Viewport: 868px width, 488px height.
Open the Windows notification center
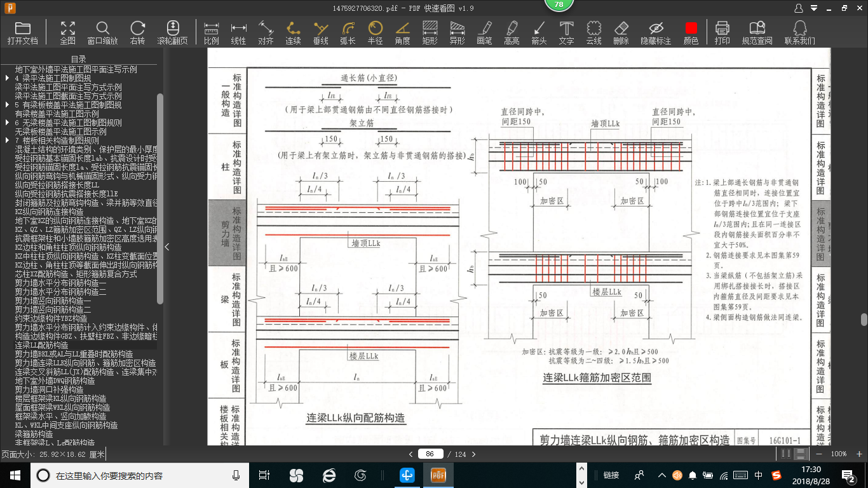848,475
